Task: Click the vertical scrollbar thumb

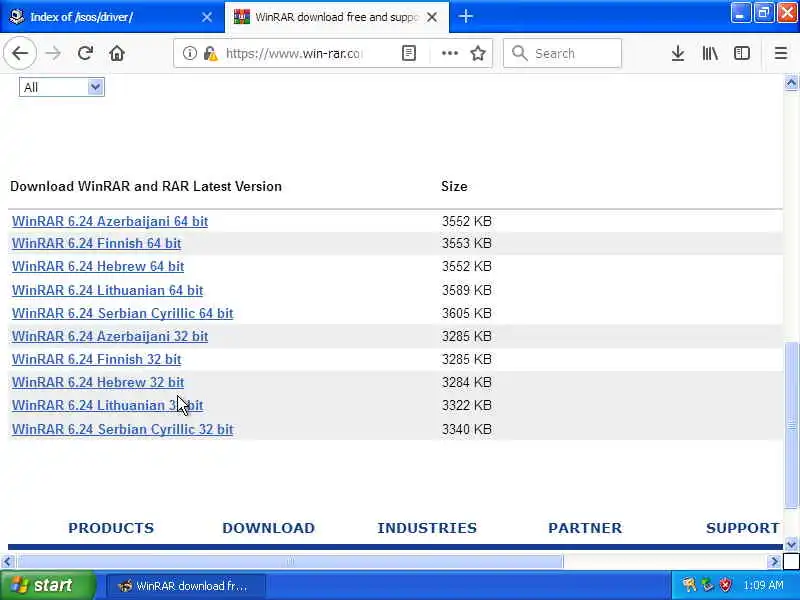Action: tap(791, 425)
